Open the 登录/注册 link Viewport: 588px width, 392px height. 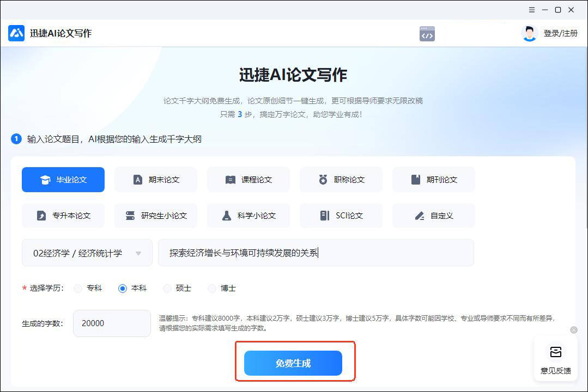[x=561, y=33]
